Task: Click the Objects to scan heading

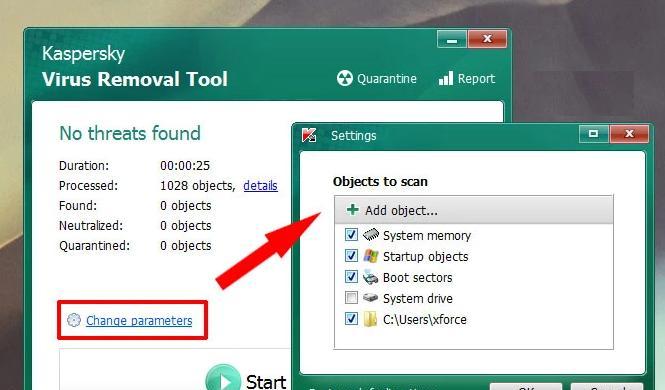Action: [x=380, y=181]
